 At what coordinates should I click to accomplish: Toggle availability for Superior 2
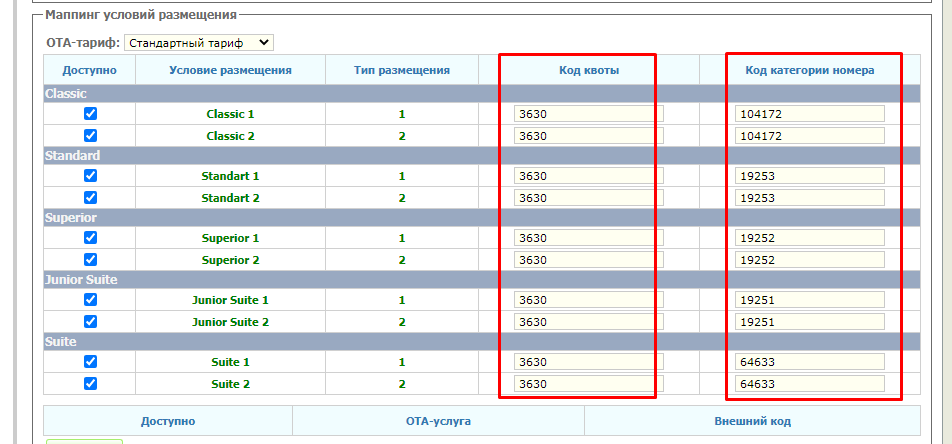click(x=90, y=259)
